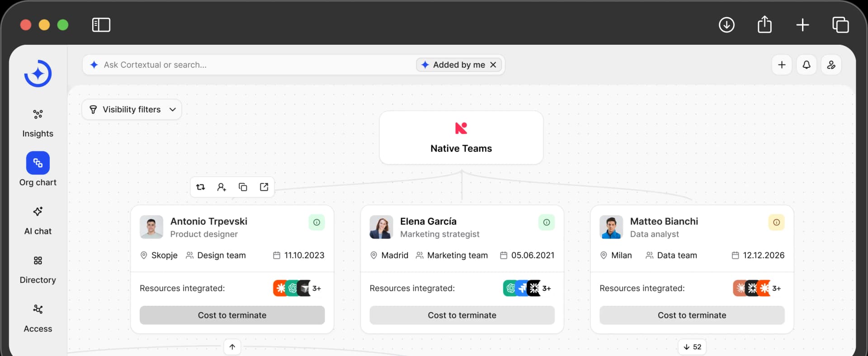Screen dimensions: 868x356
Task: Toggle the browser sidebar icon
Action: [x=101, y=25]
